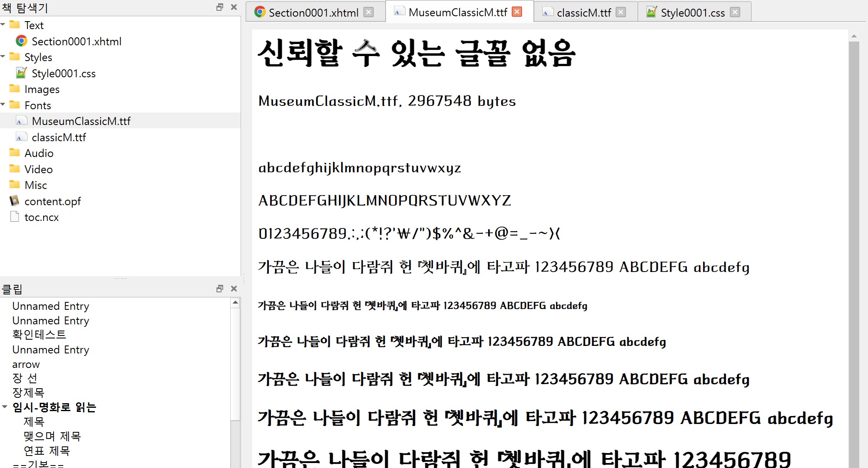This screenshot has height=468, width=868.
Task: Undock the clips panel
Action: [220, 289]
